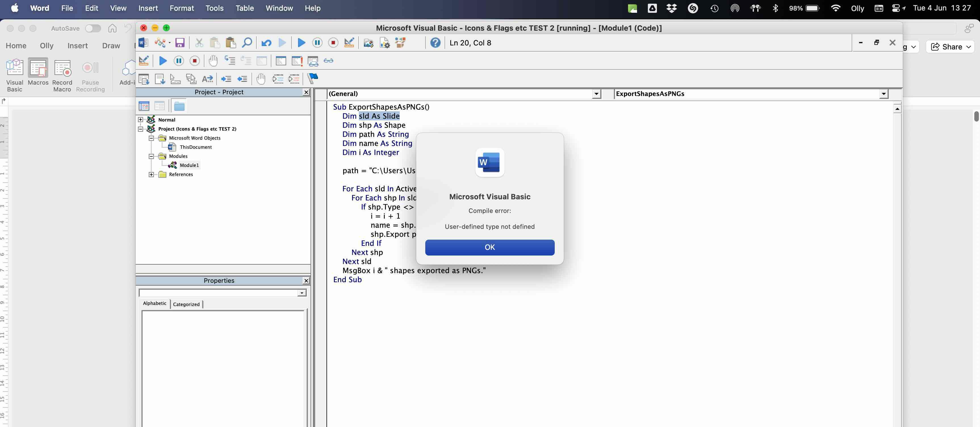Dismiss the compile error with OK
The width and height of the screenshot is (980, 427).
(x=490, y=247)
